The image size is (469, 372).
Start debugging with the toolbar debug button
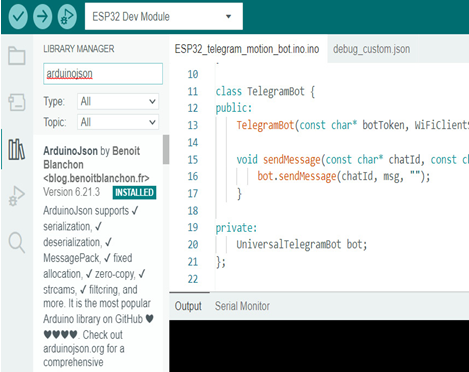[x=67, y=16]
